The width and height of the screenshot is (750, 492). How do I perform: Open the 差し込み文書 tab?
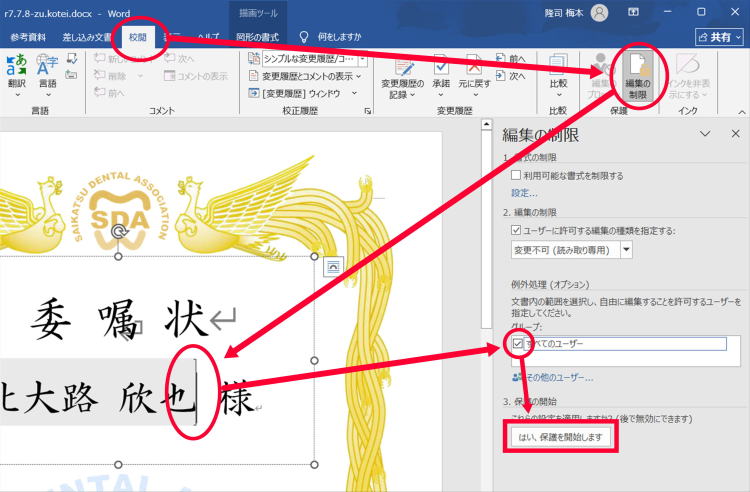pos(87,36)
